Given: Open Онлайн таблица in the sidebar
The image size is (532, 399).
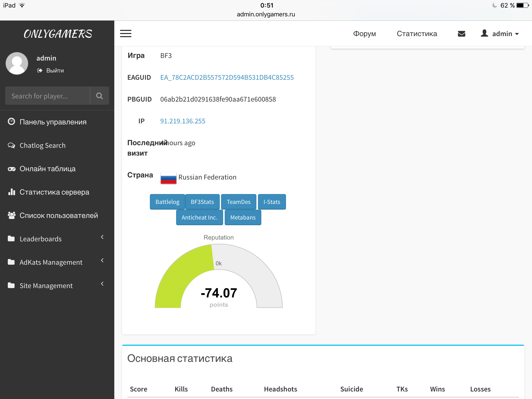Looking at the screenshot, I should coord(48,169).
